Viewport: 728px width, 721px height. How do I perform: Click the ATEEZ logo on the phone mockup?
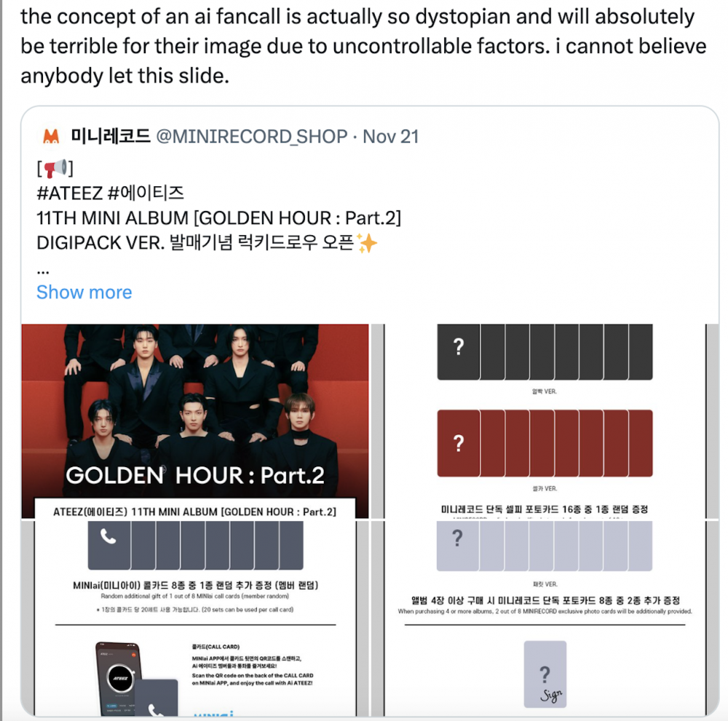(x=121, y=678)
